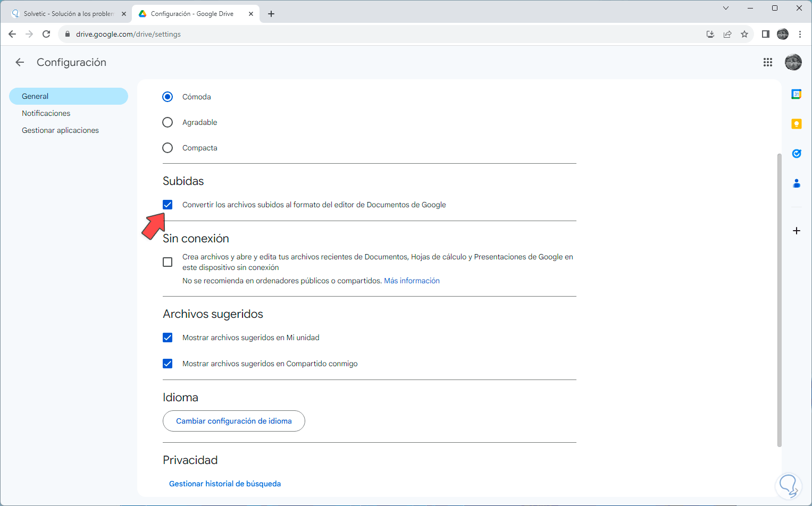This screenshot has height=506, width=812.
Task: Open a new browser tab
Action: tap(271, 14)
